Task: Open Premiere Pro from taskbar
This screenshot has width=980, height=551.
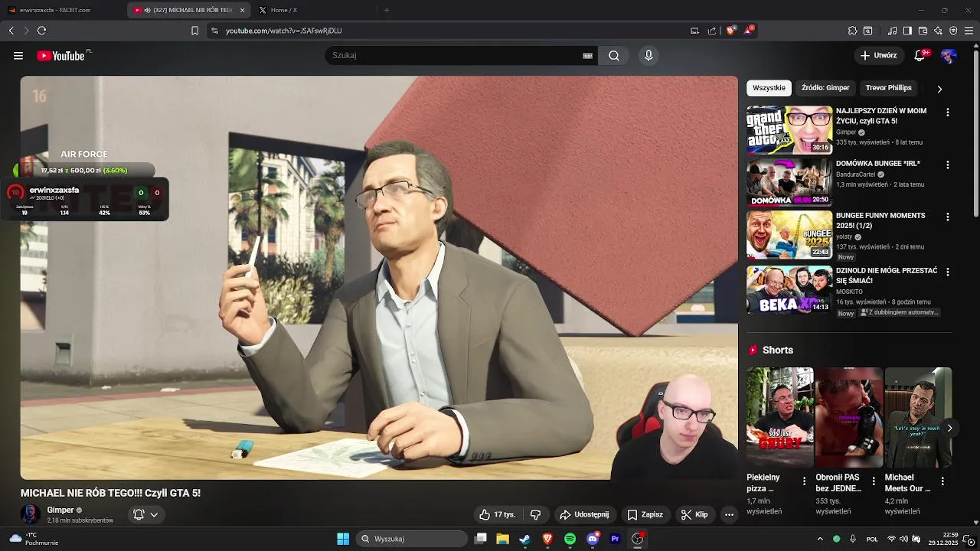Action: click(x=615, y=539)
